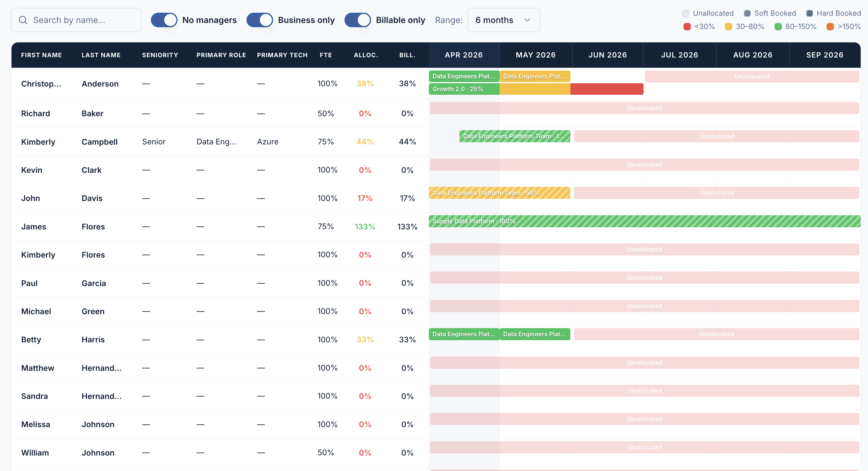The image size is (868, 471).
Task: Click last name Garcia
Action: [94, 283]
